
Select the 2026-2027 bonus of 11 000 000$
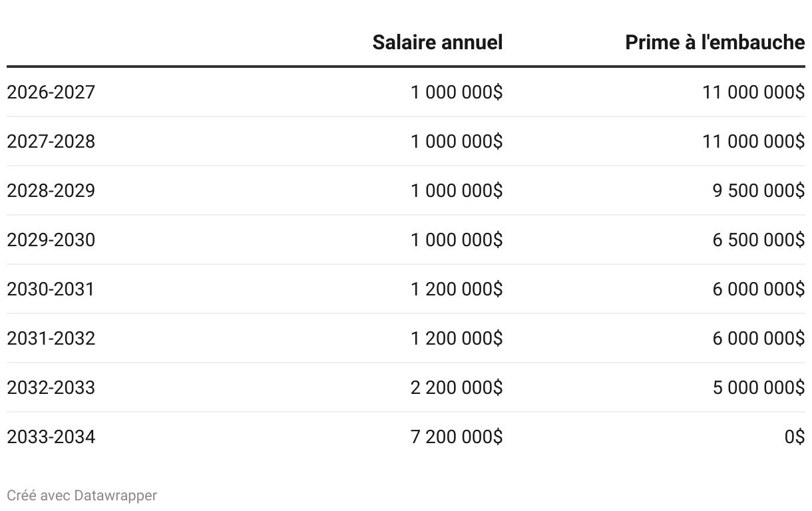tap(753, 92)
